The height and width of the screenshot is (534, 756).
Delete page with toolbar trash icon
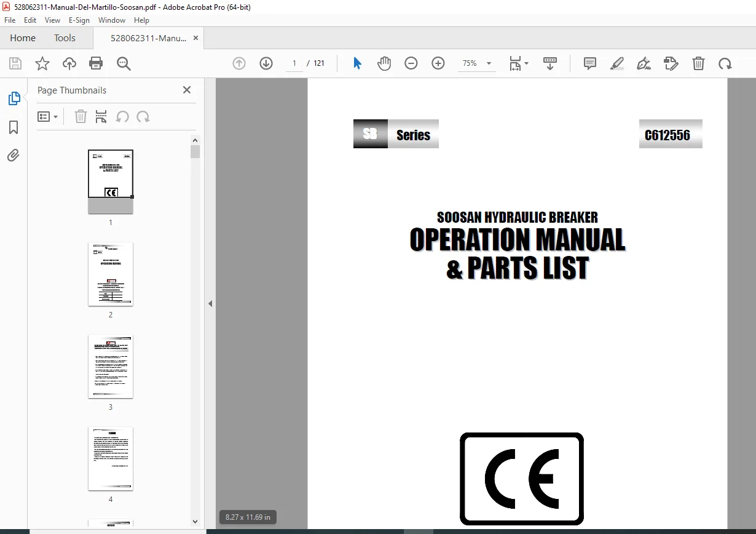coord(698,63)
